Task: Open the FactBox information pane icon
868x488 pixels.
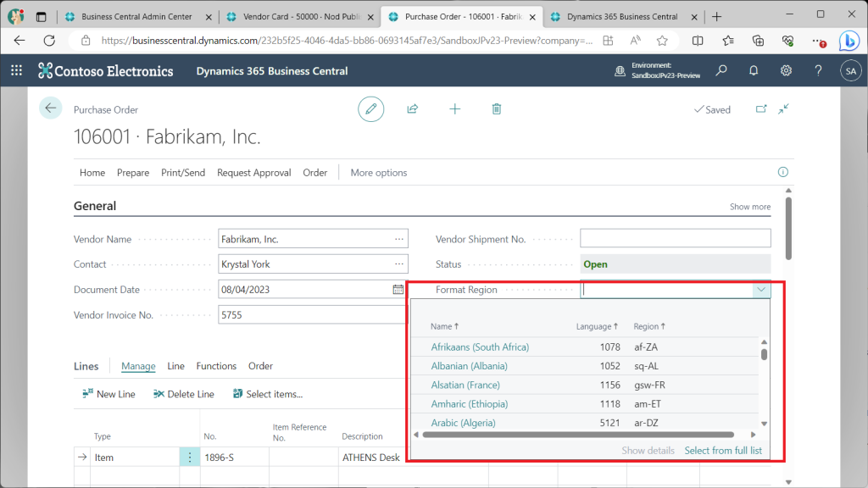Action: click(782, 172)
